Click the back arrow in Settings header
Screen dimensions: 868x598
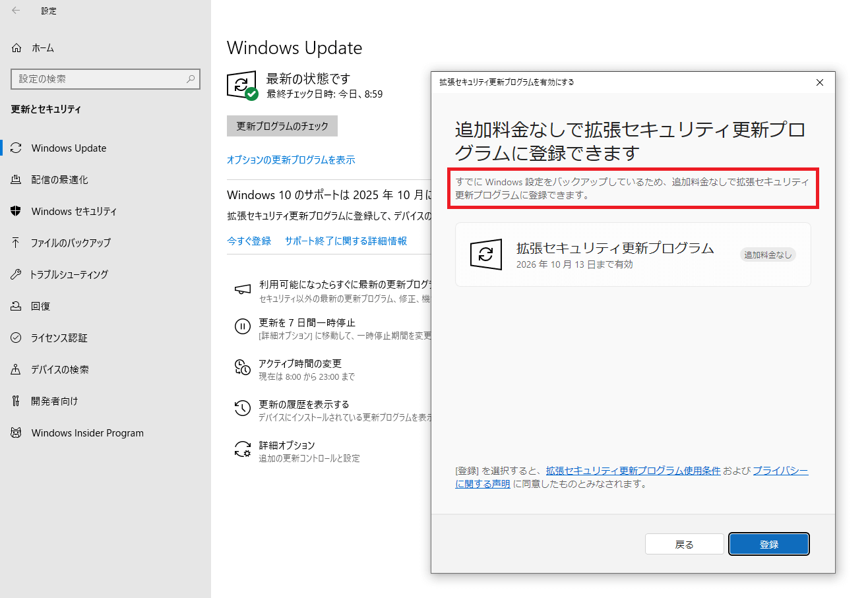(x=16, y=11)
